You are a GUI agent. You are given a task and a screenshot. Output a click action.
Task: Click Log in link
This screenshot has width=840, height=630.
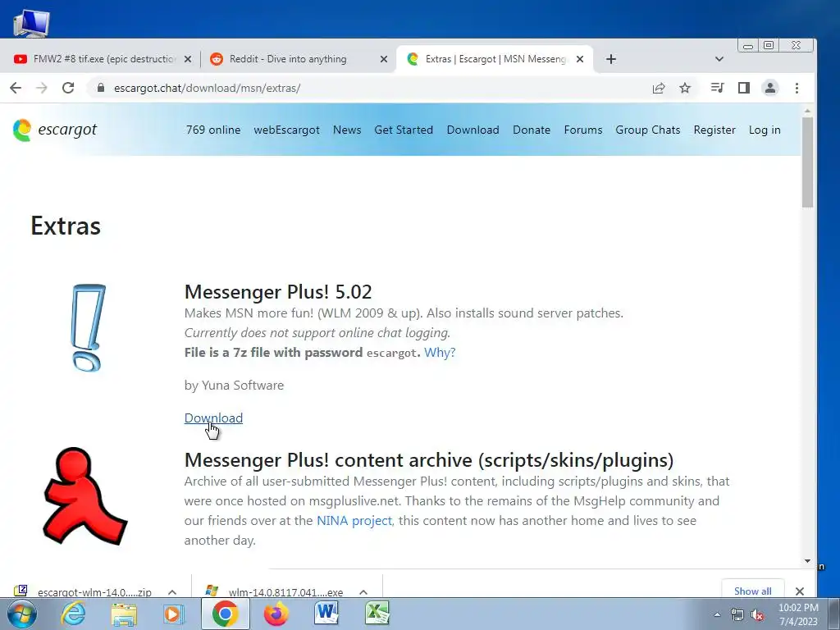pos(765,130)
